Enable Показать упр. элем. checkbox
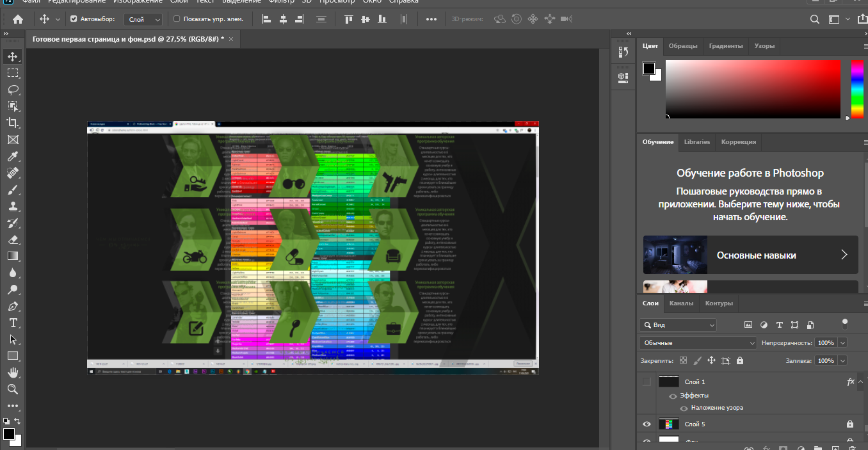 tap(177, 19)
